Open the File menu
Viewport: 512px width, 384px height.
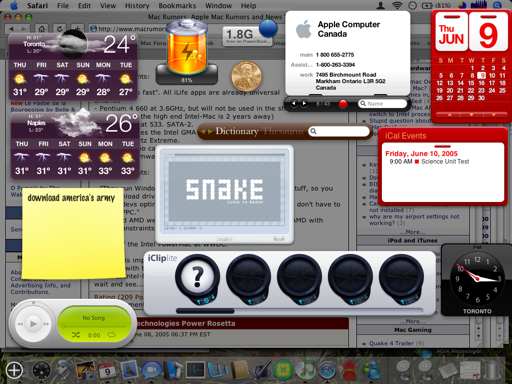pos(63,6)
